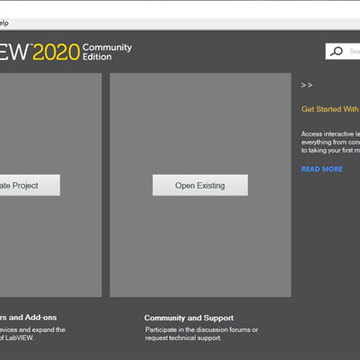Open the Add-ons heading link
The height and width of the screenshot is (360, 360).
[x=28, y=318]
